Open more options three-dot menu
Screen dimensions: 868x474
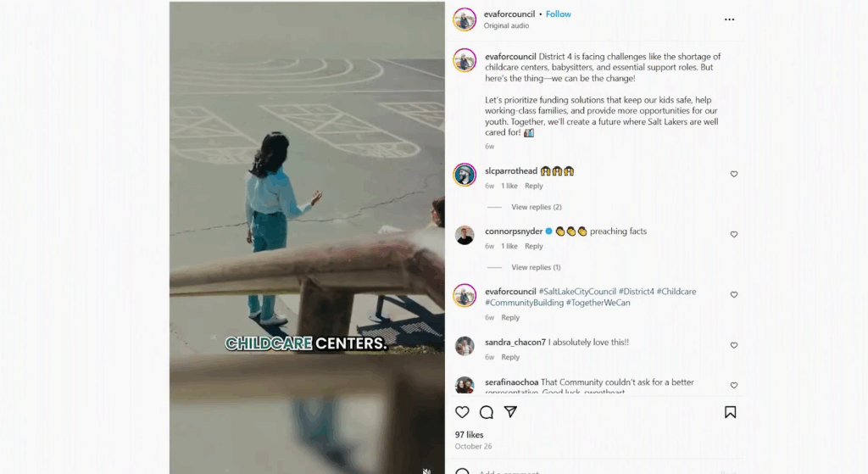click(x=730, y=20)
